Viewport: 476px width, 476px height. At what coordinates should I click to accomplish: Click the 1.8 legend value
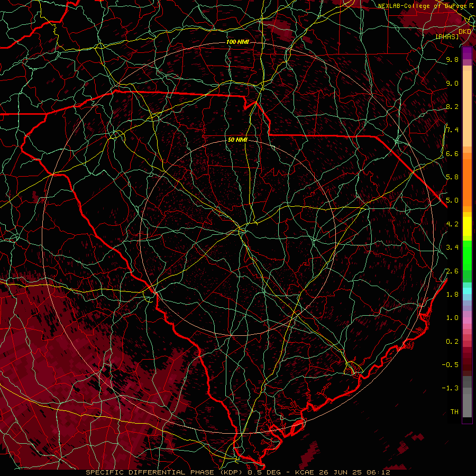[452, 295]
